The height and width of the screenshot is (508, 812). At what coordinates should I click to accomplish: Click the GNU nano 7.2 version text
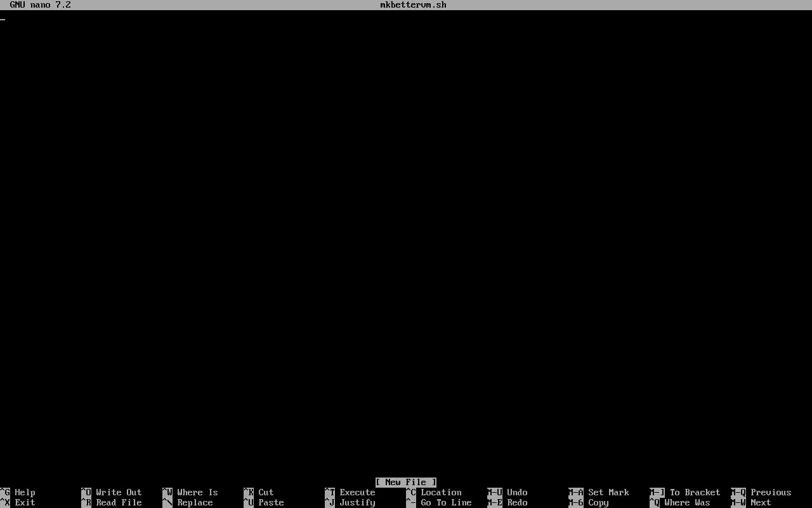[x=41, y=4]
